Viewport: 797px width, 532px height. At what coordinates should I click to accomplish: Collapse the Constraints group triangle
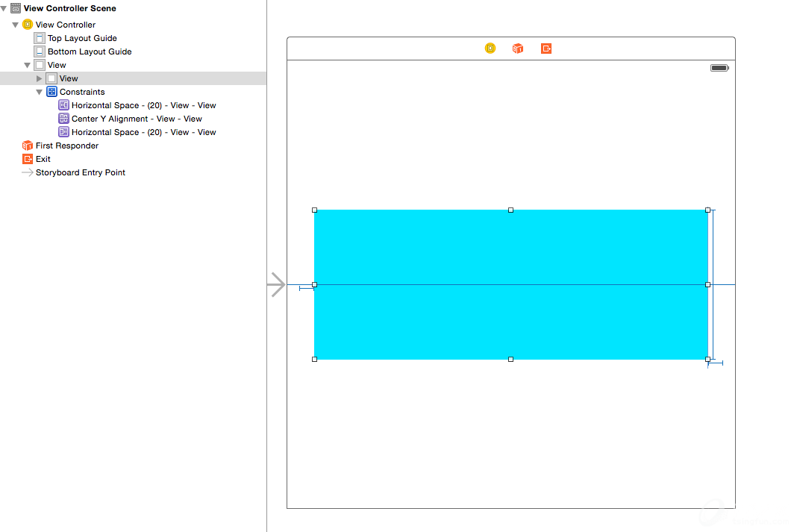[x=40, y=92]
